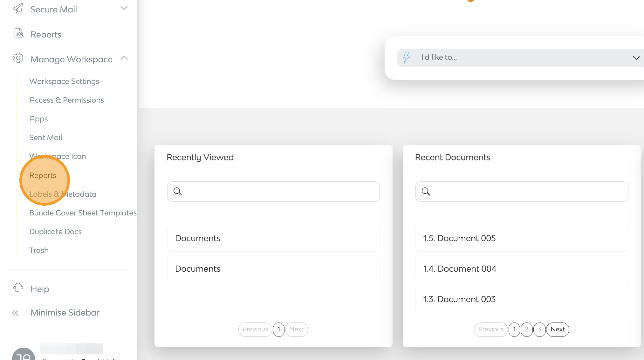The image size is (644, 360).
Task: Click Next in Recent Documents pagination
Action: [x=558, y=329]
